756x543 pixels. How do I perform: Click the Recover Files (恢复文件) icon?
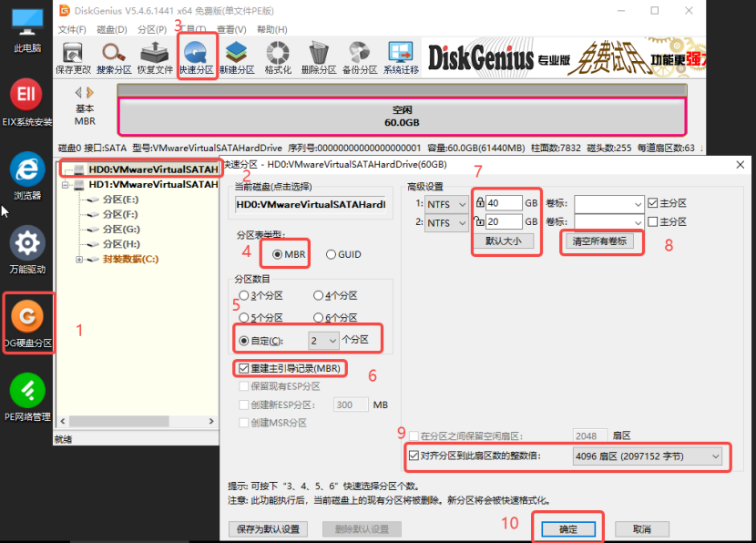pyautogui.click(x=155, y=58)
